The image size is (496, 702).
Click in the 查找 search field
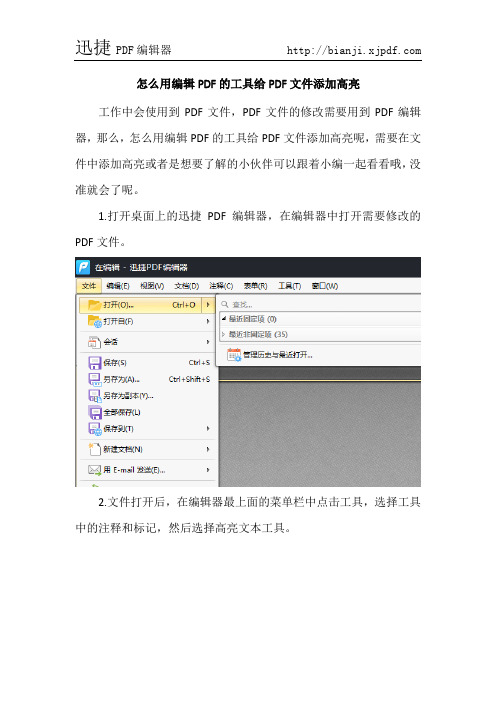pos(320,304)
